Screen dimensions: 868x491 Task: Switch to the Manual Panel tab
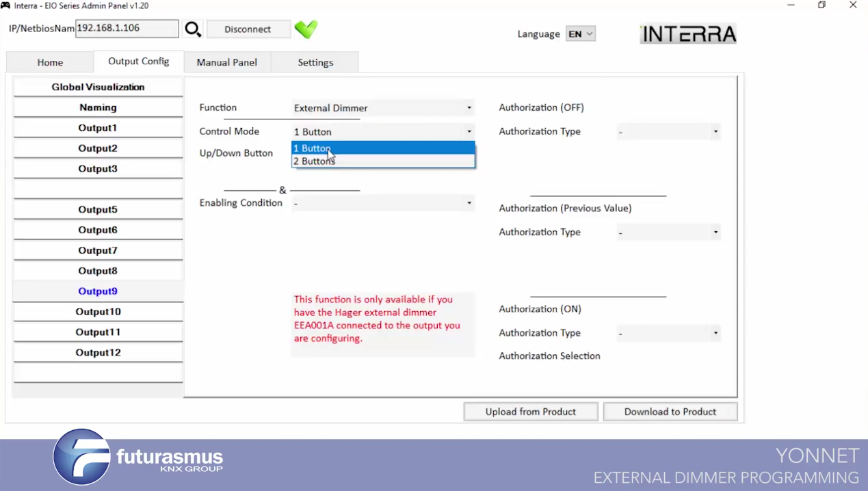click(227, 62)
